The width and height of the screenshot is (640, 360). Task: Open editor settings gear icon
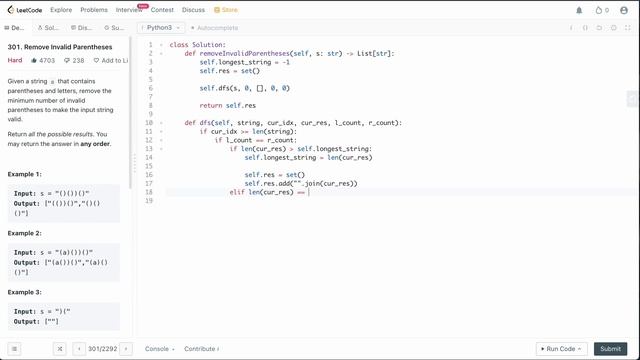[613, 28]
